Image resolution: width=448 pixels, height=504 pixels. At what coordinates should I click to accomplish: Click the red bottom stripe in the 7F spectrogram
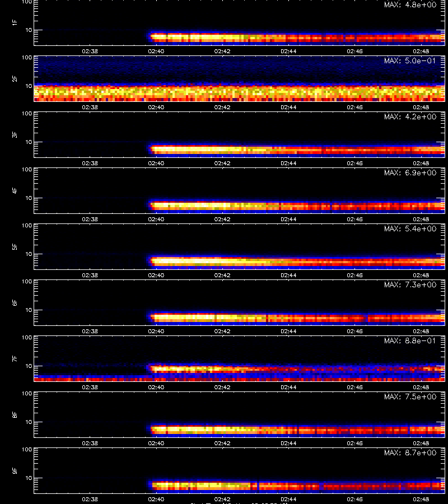coord(240,380)
